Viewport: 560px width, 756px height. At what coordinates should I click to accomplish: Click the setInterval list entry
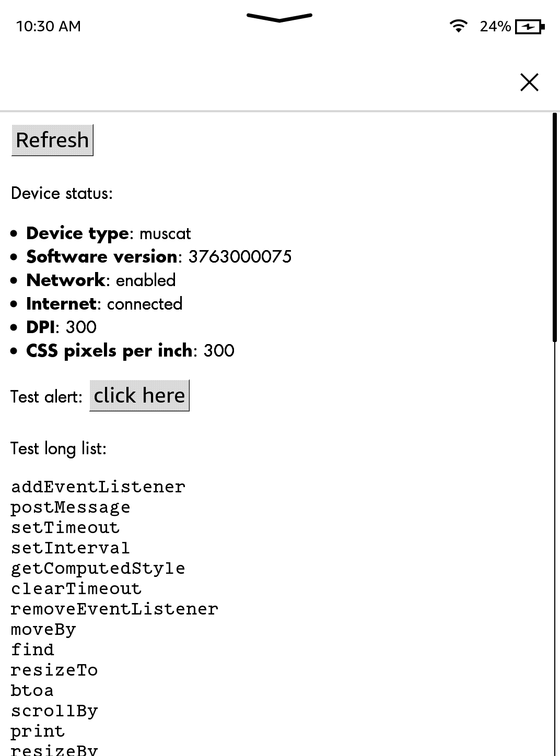click(71, 548)
